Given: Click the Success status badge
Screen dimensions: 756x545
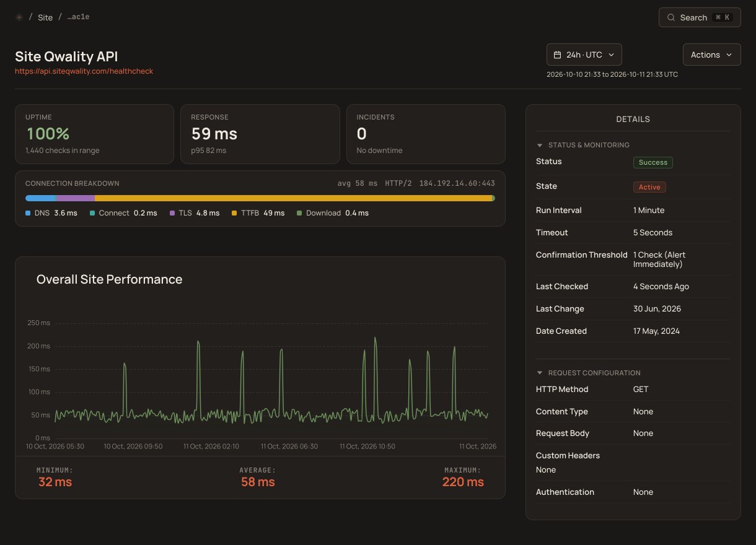Looking at the screenshot, I should coord(653,162).
